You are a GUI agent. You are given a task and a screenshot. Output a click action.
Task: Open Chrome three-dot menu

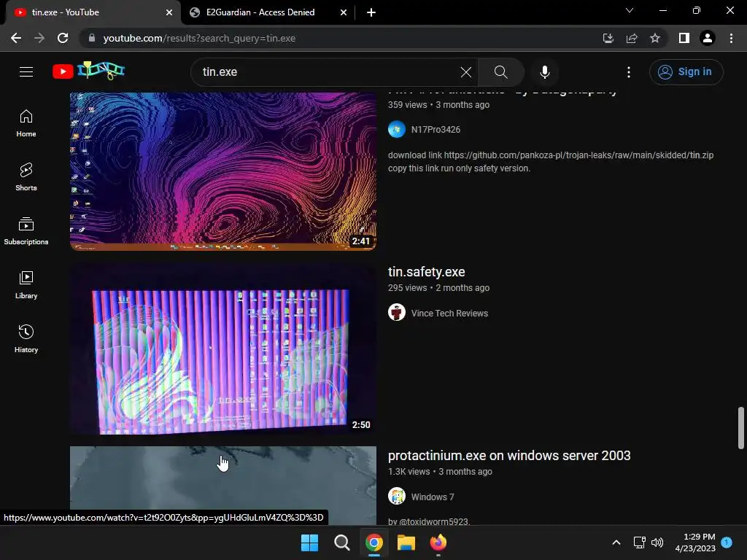(731, 38)
